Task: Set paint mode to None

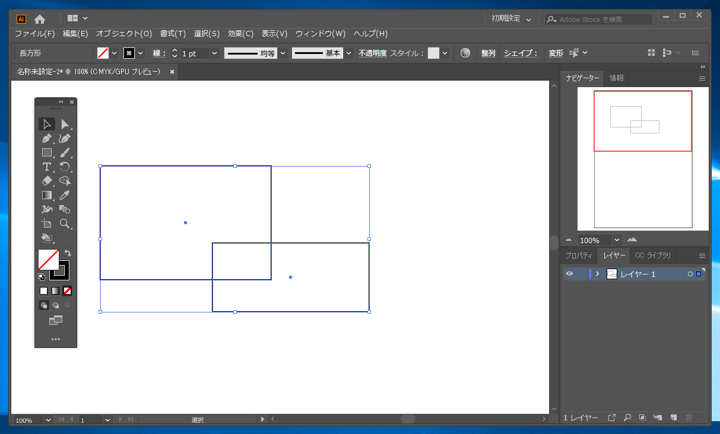Action: [x=67, y=291]
